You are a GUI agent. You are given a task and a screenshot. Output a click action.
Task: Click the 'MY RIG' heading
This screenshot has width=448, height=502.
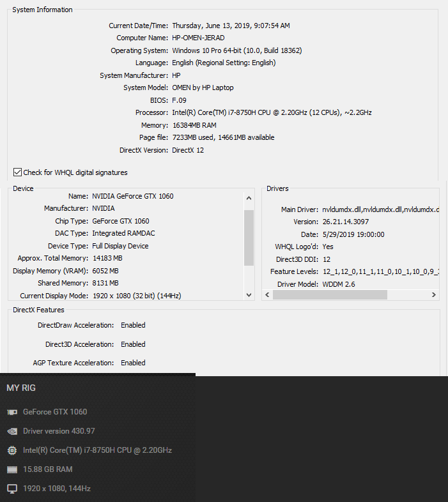tap(21, 388)
